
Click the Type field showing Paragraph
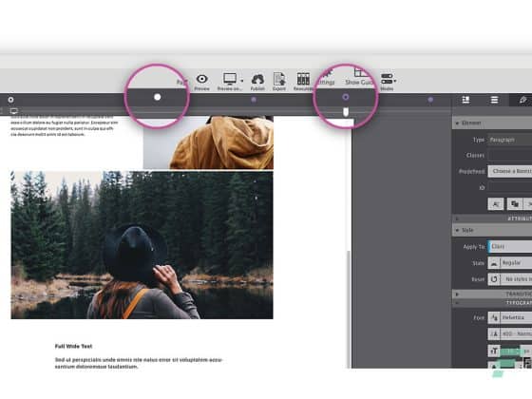coord(510,140)
